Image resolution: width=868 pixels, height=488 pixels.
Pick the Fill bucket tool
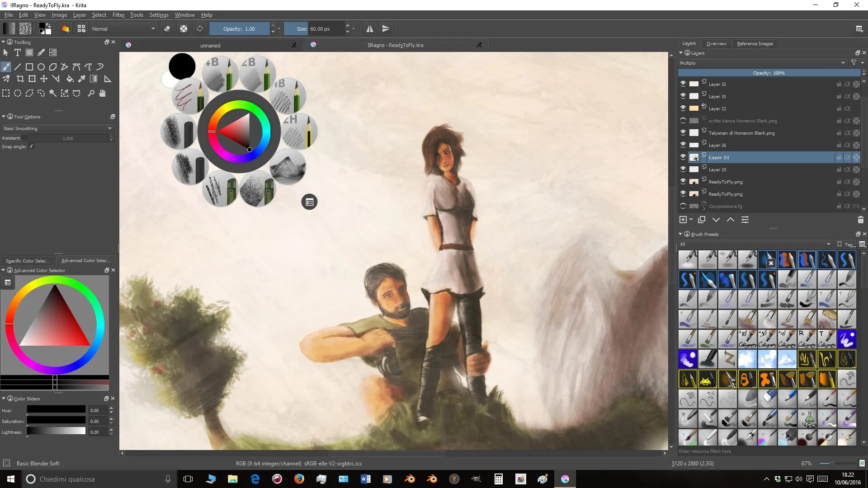70,79
